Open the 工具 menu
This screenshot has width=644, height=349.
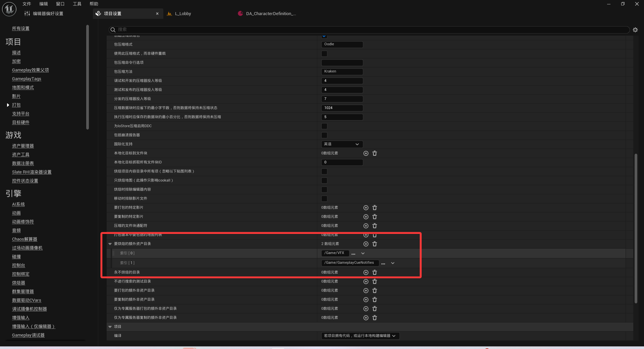[x=77, y=4]
